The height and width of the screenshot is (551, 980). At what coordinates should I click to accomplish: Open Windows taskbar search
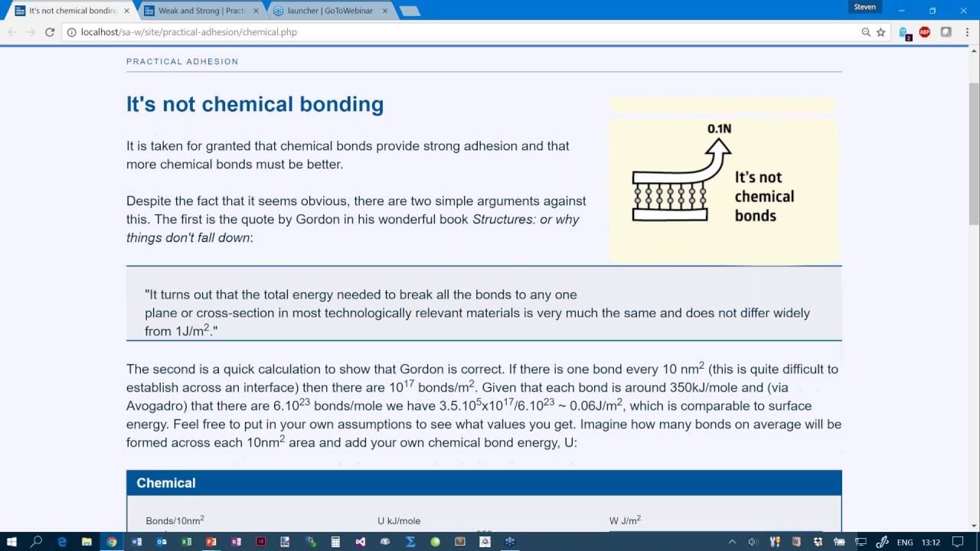click(x=36, y=542)
